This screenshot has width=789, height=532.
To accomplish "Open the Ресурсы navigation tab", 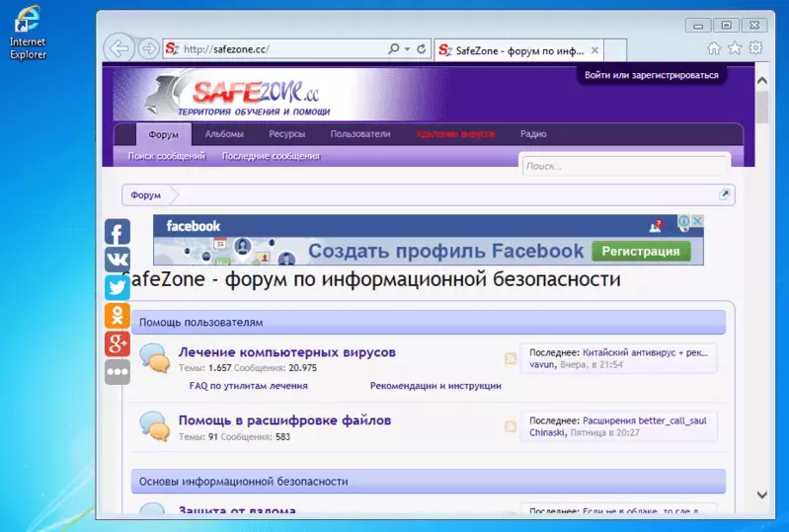I will pos(286,134).
